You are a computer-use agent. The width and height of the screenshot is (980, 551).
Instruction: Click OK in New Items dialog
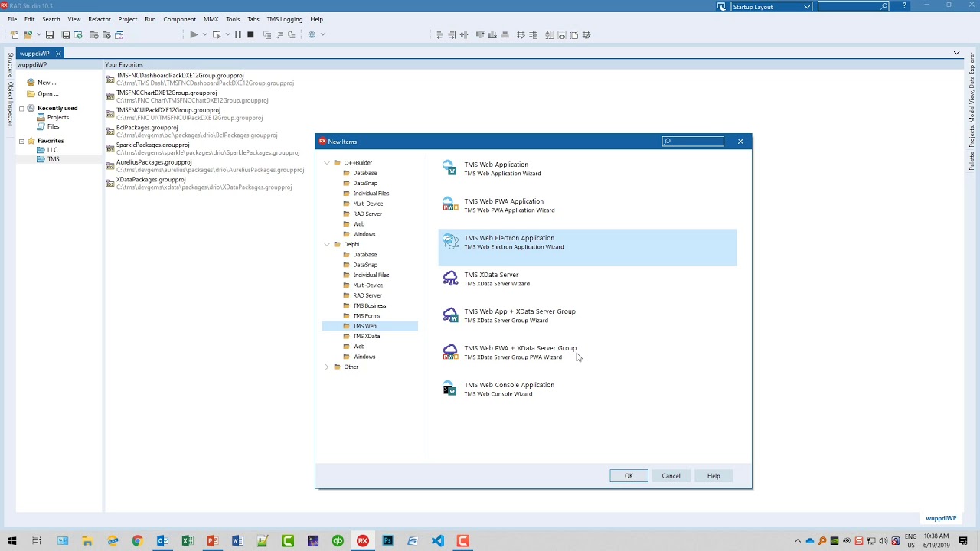629,476
